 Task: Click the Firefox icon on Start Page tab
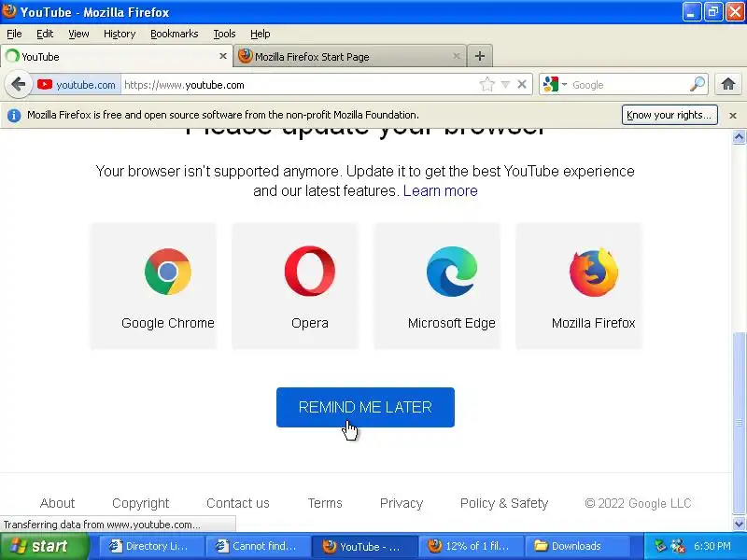click(245, 56)
